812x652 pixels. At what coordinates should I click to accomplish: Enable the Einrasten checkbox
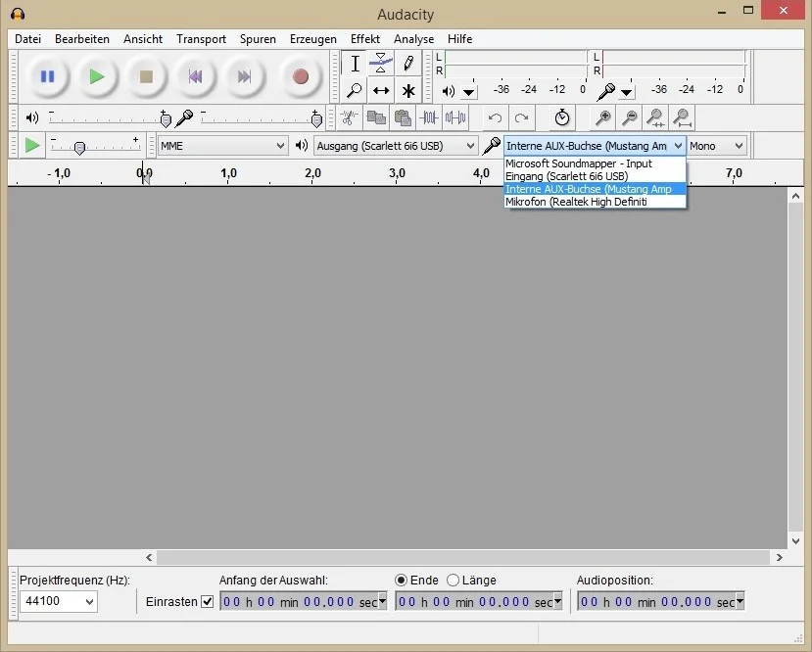point(209,601)
